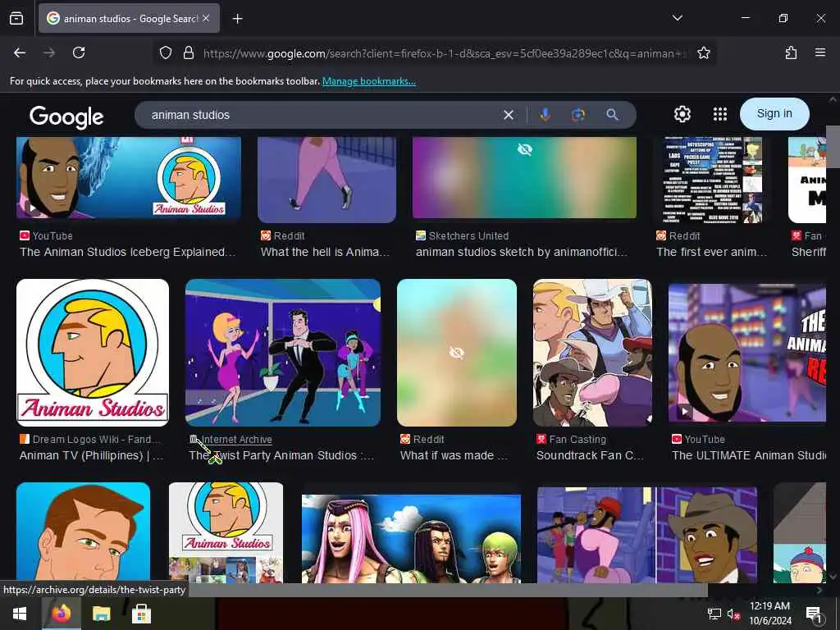
Task: Open the Firefox hamburger application menu
Action: click(x=819, y=52)
